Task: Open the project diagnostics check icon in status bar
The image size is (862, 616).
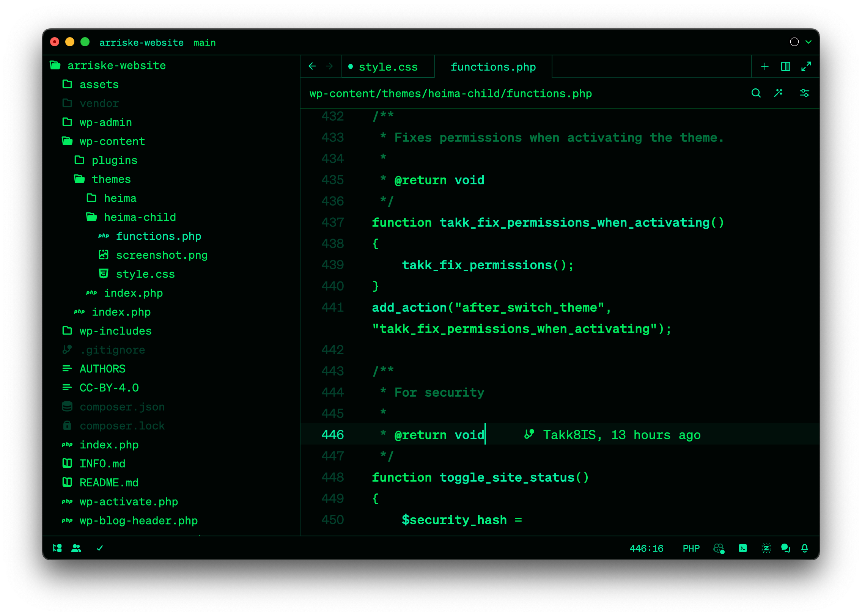Action: (x=100, y=548)
